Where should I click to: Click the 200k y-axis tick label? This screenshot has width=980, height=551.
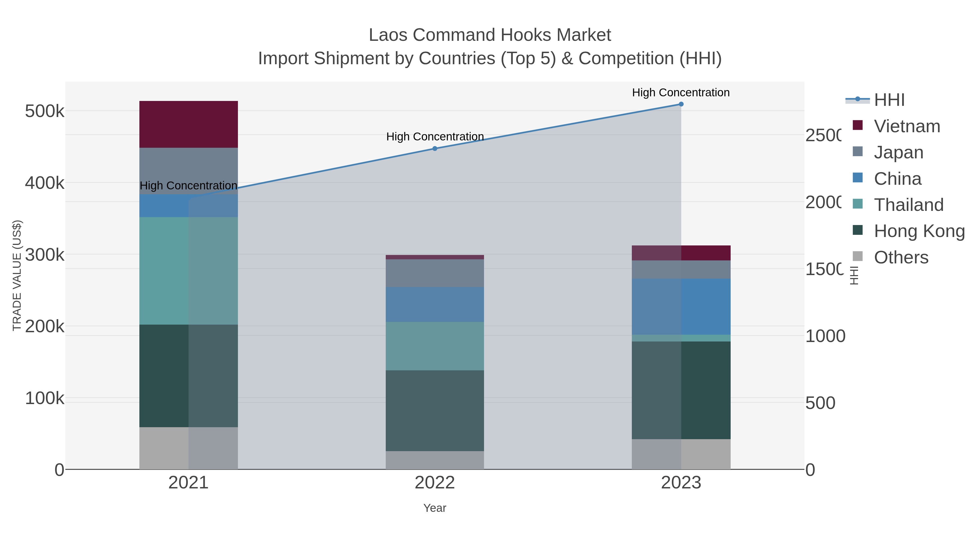pyautogui.click(x=45, y=326)
